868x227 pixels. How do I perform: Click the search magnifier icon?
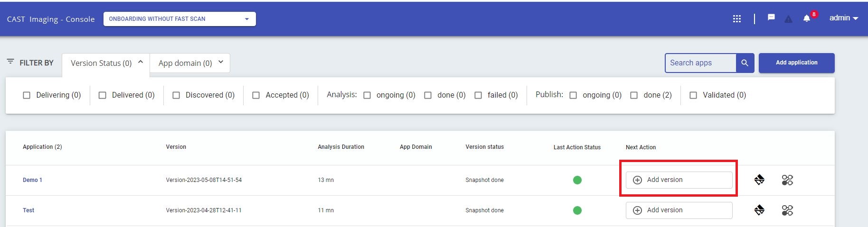click(745, 63)
